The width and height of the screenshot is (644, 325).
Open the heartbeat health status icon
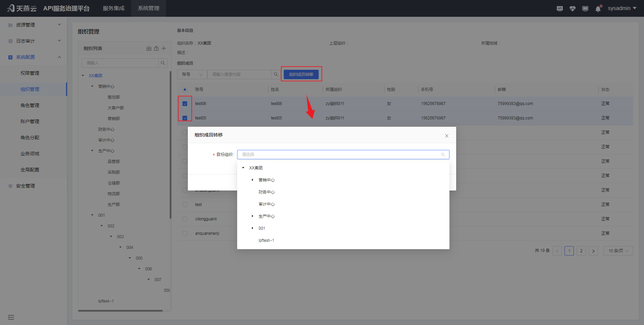(572, 8)
